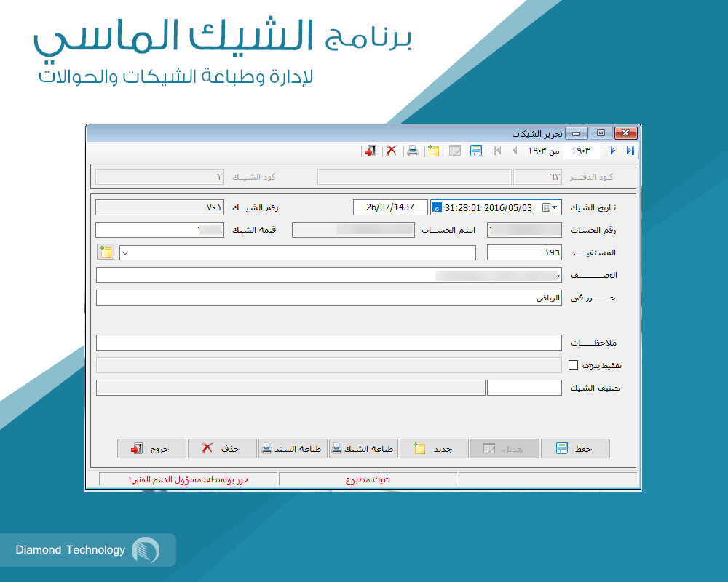The image size is (728, 582).
Task: Click the Diamond Technology logo badge
Action: coord(87,550)
